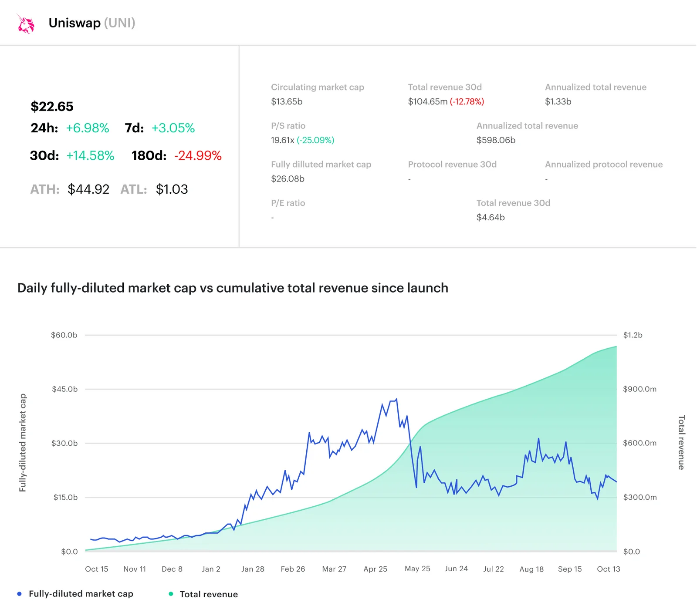Click the $26.08b fully diluted value
This screenshot has width=697, height=616.
(288, 178)
